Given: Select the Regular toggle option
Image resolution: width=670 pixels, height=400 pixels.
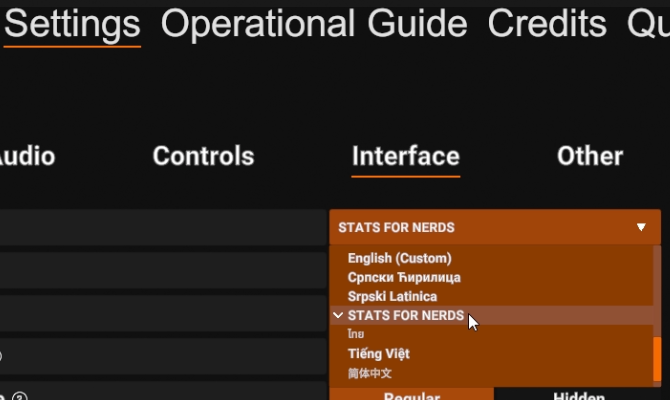Looking at the screenshot, I should [x=411, y=396].
